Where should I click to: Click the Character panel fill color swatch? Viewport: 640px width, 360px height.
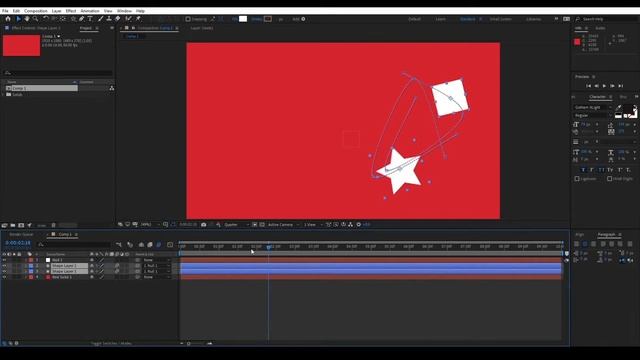click(628, 109)
